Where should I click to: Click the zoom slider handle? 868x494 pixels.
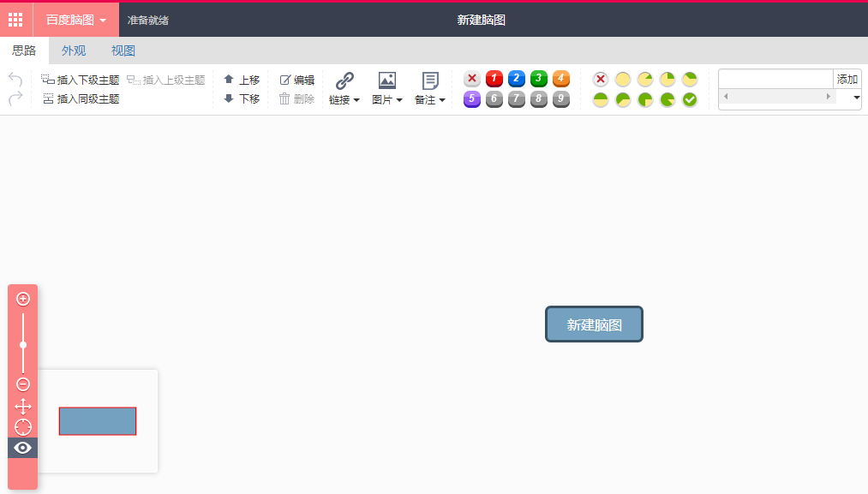22,345
